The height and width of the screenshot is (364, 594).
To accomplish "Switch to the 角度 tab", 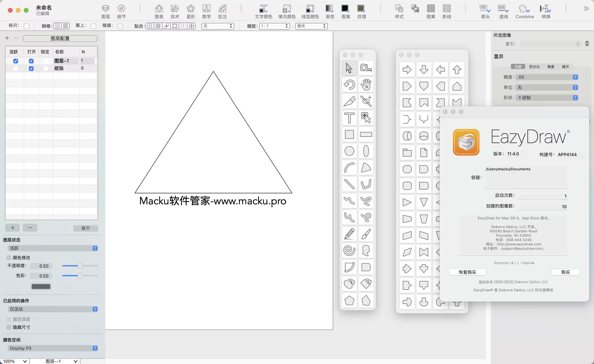I will (x=551, y=67).
